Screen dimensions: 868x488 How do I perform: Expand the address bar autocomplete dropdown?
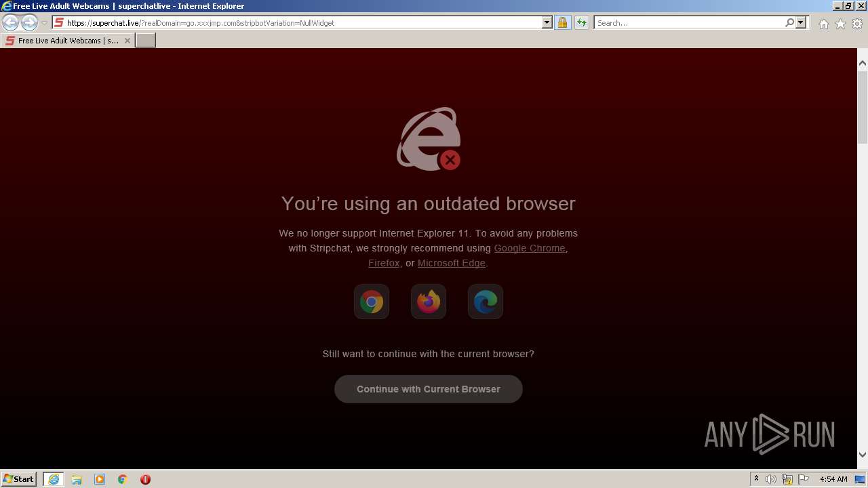(547, 23)
